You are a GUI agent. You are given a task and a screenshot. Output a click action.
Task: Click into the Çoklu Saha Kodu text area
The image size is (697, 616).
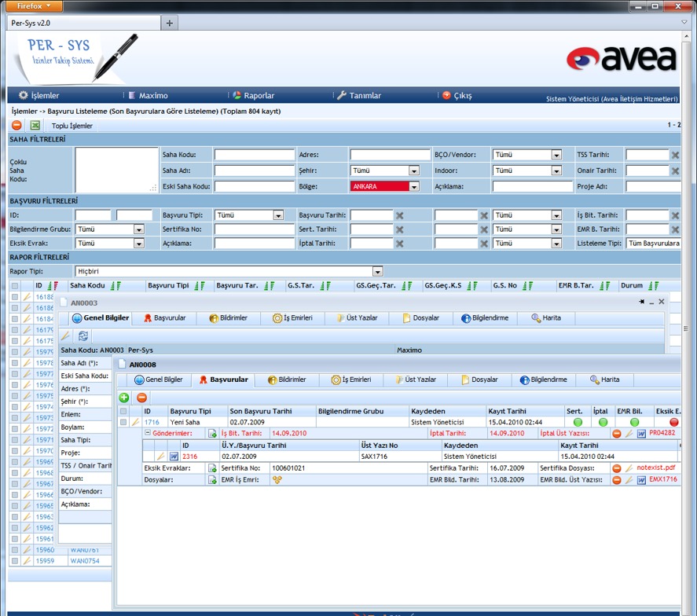tap(116, 170)
